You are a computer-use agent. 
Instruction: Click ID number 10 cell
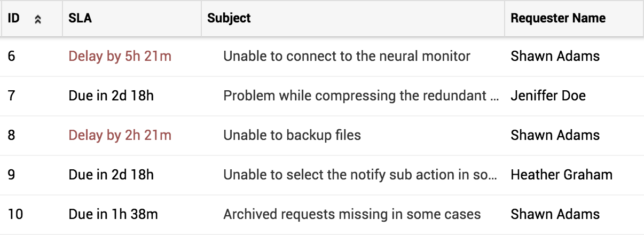pos(15,215)
